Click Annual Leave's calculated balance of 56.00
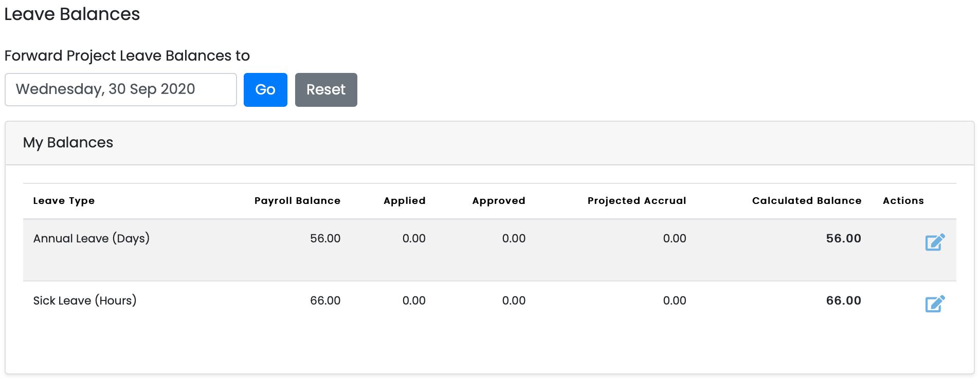 (843, 238)
